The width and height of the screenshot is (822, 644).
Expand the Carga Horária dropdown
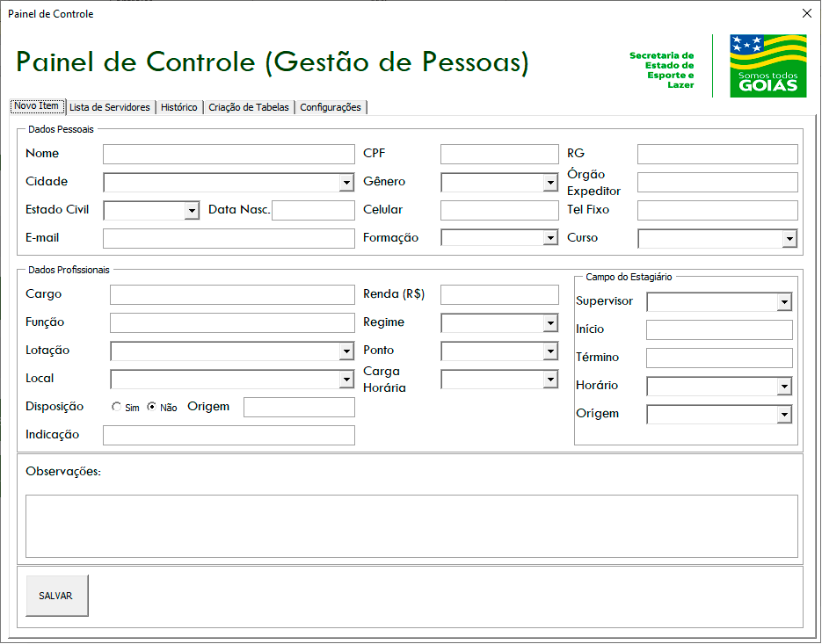tap(550, 380)
